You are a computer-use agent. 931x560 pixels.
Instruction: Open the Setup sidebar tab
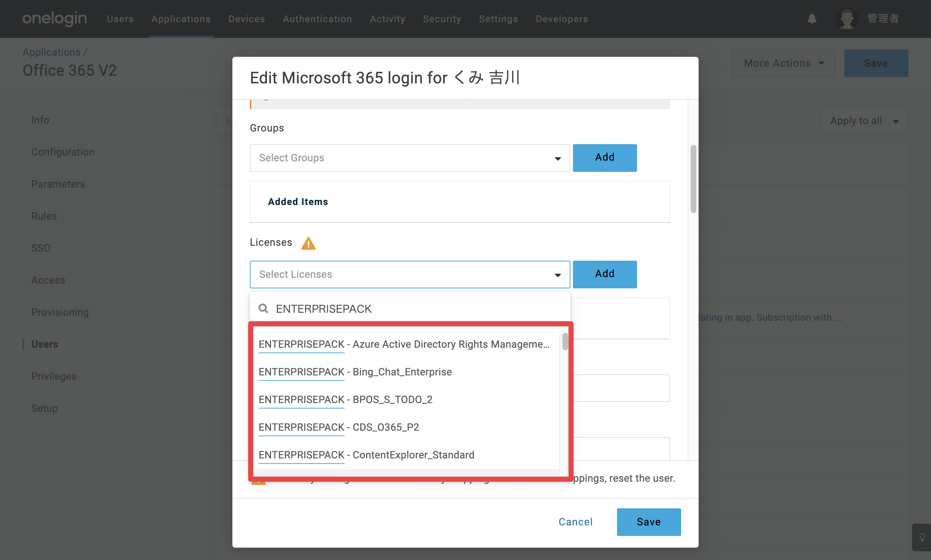click(x=44, y=409)
